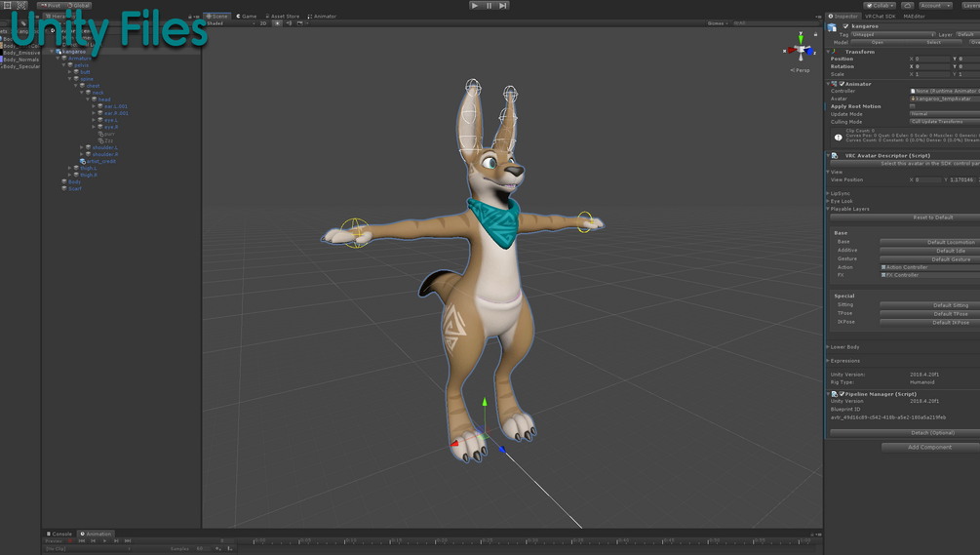
Task: Collapse the pelvis node in Hierarchy
Action: pos(63,65)
